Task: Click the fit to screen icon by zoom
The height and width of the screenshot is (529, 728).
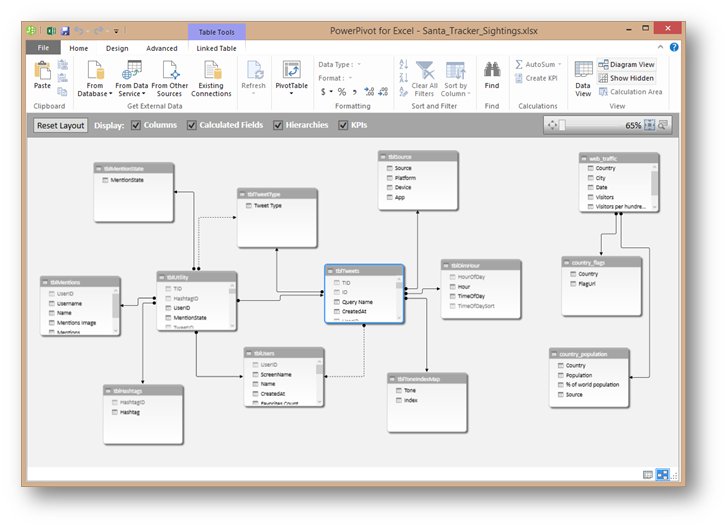Action: pyautogui.click(x=650, y=125)
